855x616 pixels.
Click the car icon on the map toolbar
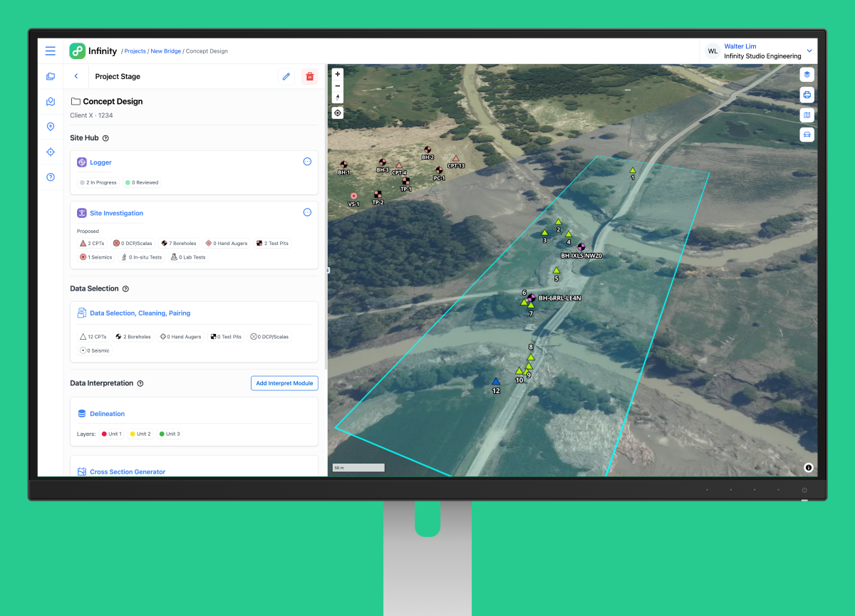(x=807, y=135)
